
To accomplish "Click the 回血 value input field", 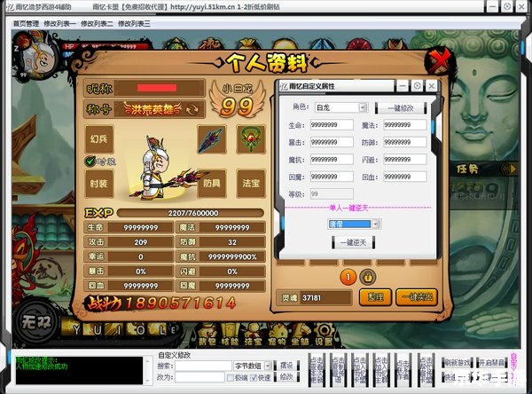I will [405, 177].
